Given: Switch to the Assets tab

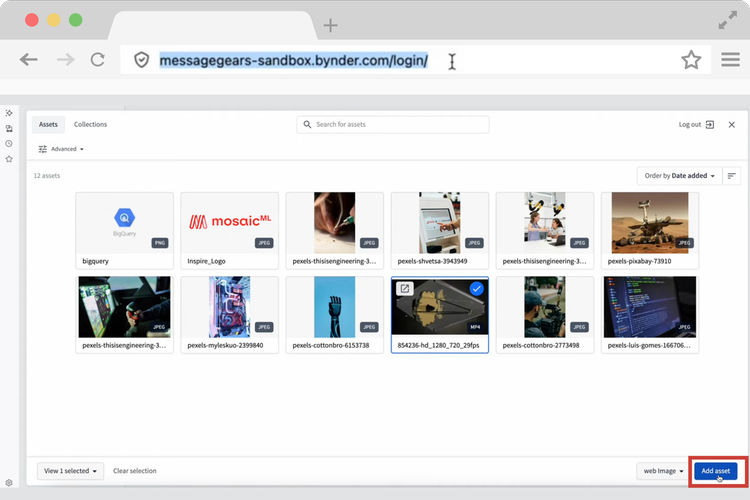Looking at the screenshot, I should point(48,124).
